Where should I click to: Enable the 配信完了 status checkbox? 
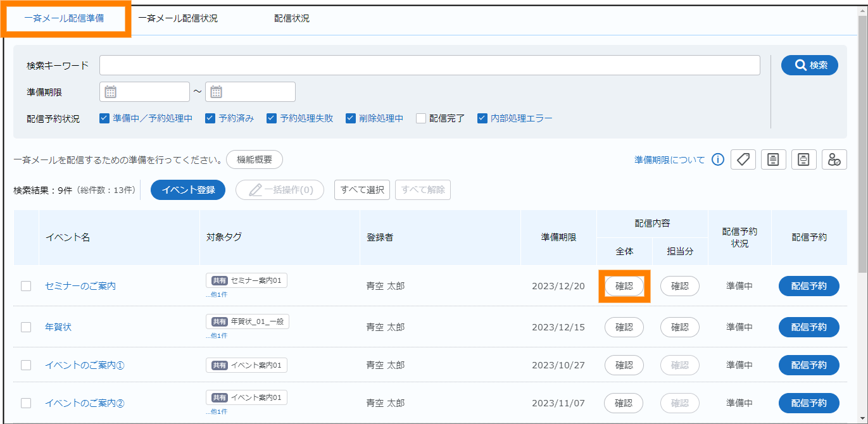click(421, 118)
